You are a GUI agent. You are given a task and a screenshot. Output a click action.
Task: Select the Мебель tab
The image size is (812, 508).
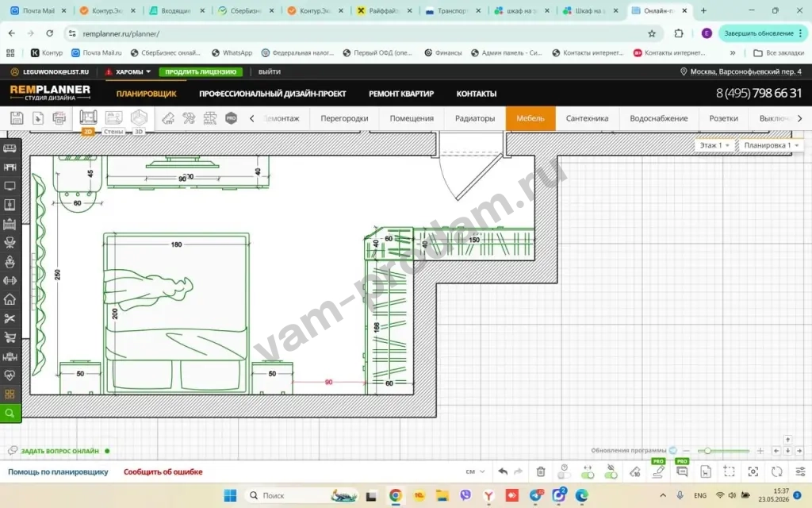click(x=530, y=118)
